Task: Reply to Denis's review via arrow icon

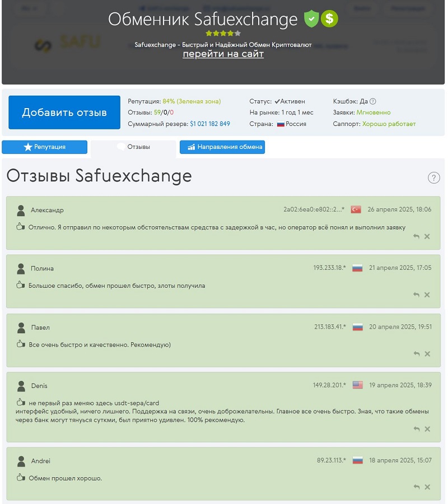Action: tap(417, 429)
